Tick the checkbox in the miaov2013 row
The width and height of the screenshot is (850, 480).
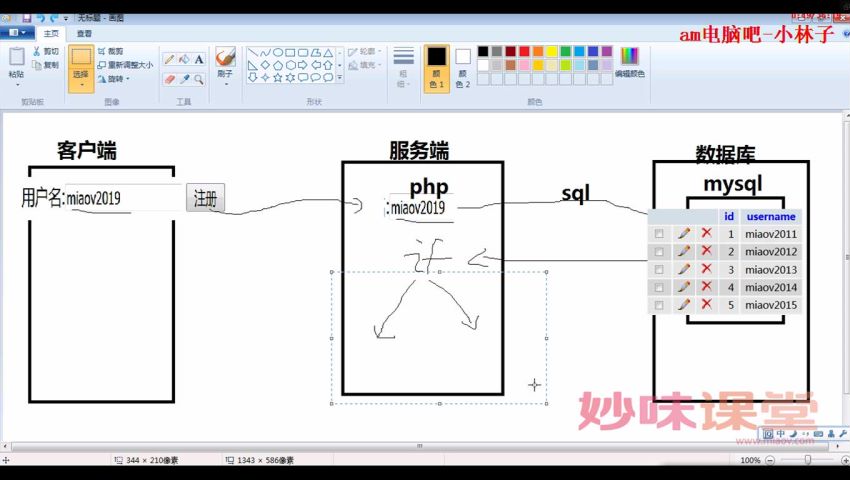[658, 270]
